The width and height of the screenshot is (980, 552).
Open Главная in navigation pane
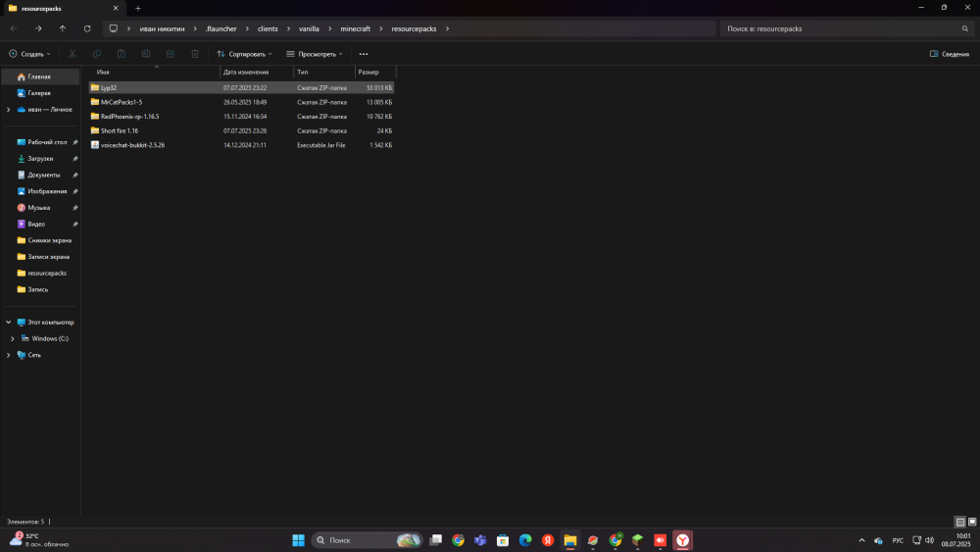coord(40,76)
